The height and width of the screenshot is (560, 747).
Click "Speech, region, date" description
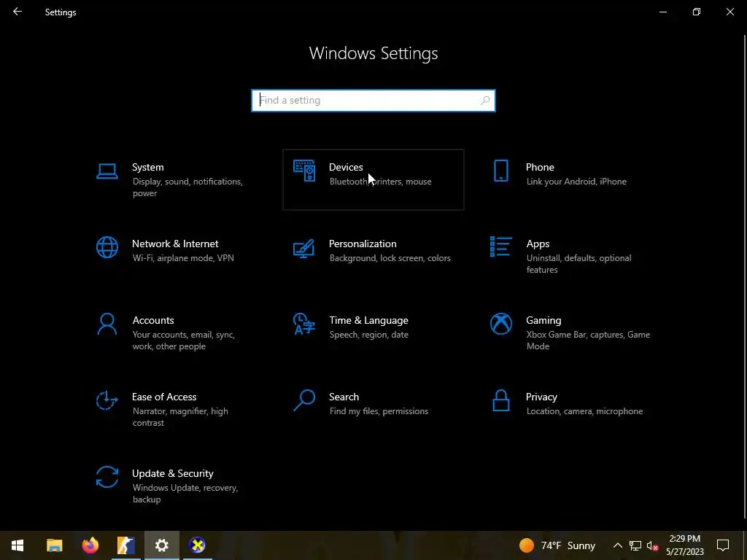point(368,335)
